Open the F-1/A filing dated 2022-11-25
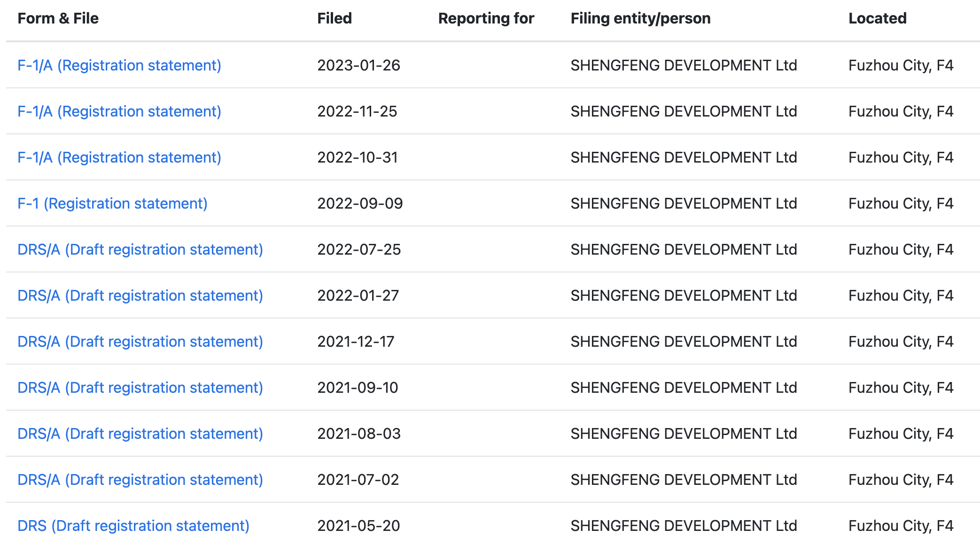980x545 pixels. (x=119, y=111)
